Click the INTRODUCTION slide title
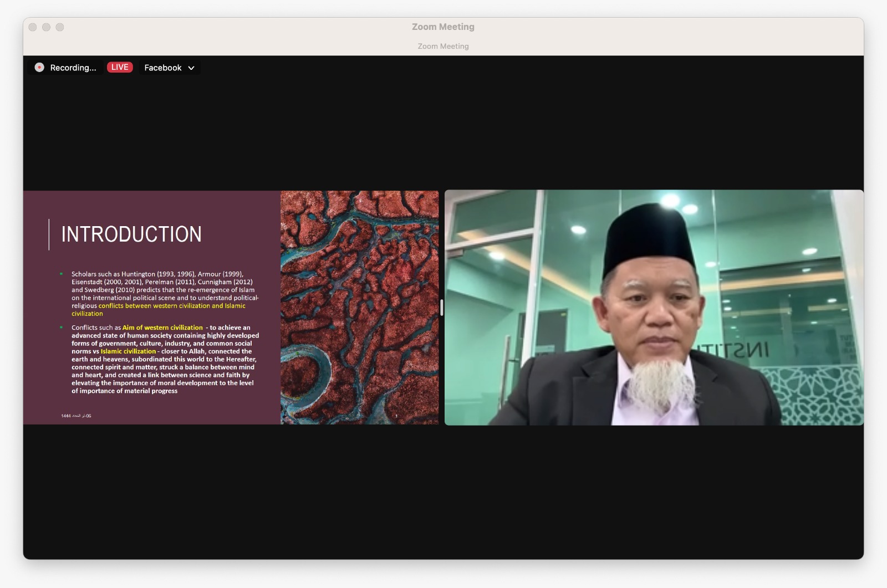This screenshot has width=887, height=588. pyautogui.click(x=131, y=234)
